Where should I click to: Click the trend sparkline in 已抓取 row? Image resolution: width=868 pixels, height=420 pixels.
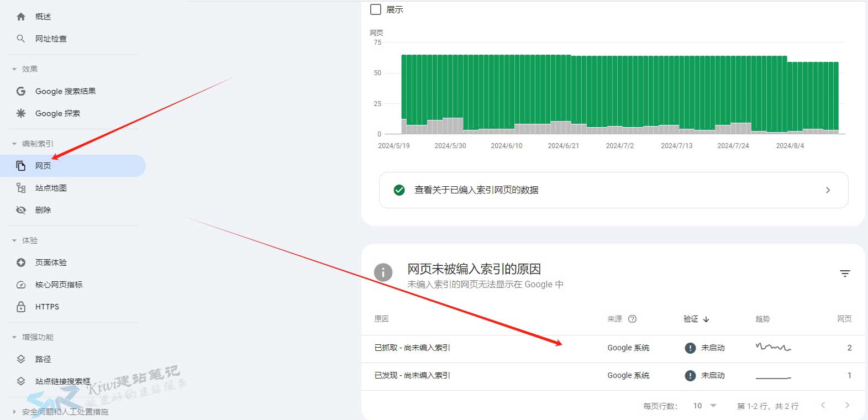(773, 347)
